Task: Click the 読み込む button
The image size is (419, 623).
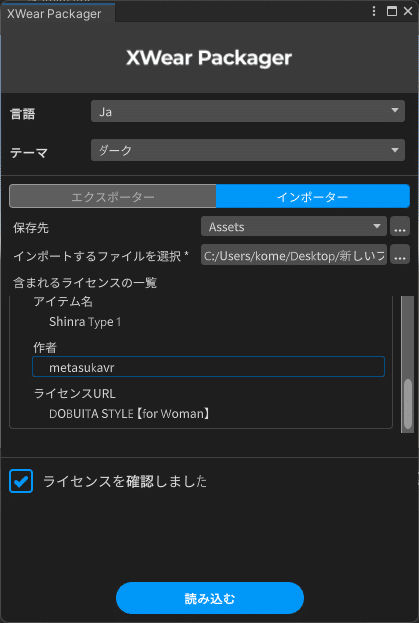Action: (x=210, y=598)
